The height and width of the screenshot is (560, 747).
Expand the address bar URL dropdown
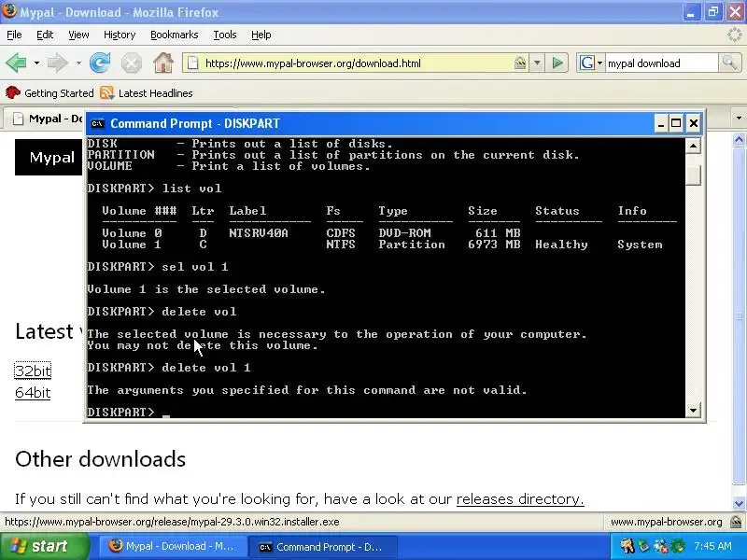click(x=537, y=63)
